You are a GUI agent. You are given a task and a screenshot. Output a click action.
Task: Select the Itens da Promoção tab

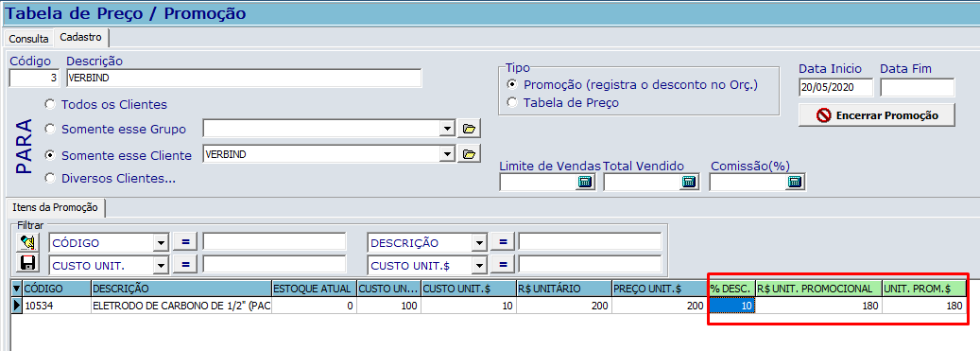click(55, 208)
